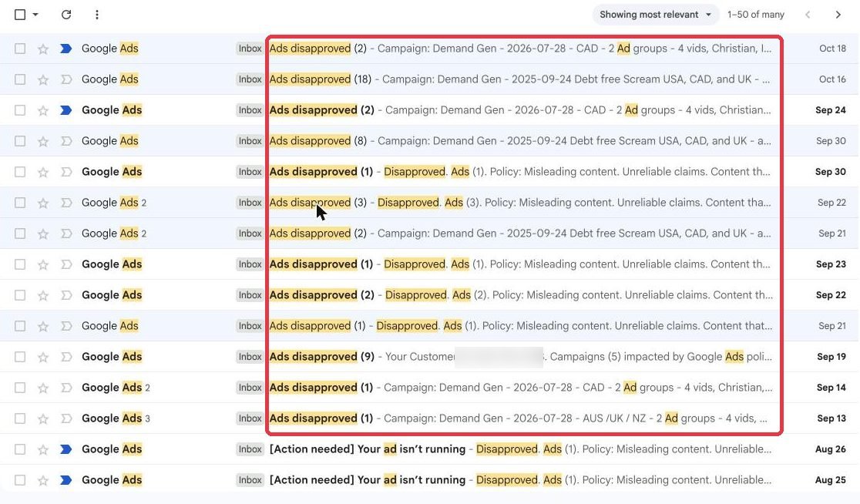Open the More options three-dot menu
The width and height of the screenshot is (860, 504).
click(97, 15)
